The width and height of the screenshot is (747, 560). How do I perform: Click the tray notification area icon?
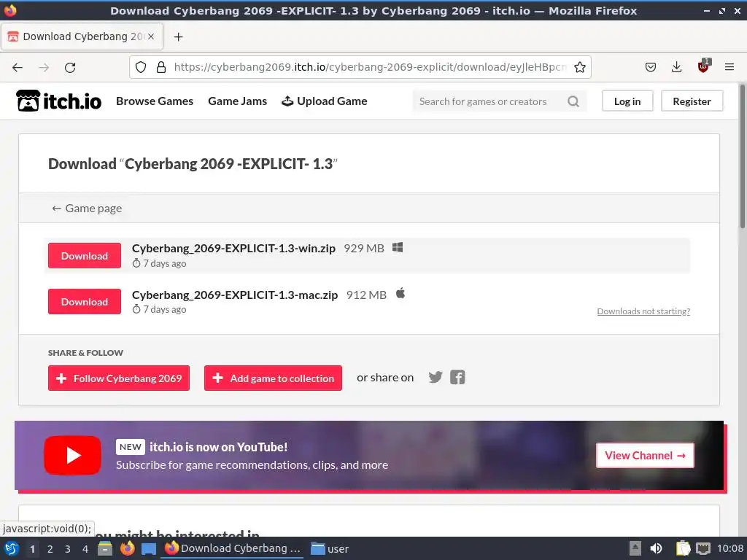coord(635,548)
